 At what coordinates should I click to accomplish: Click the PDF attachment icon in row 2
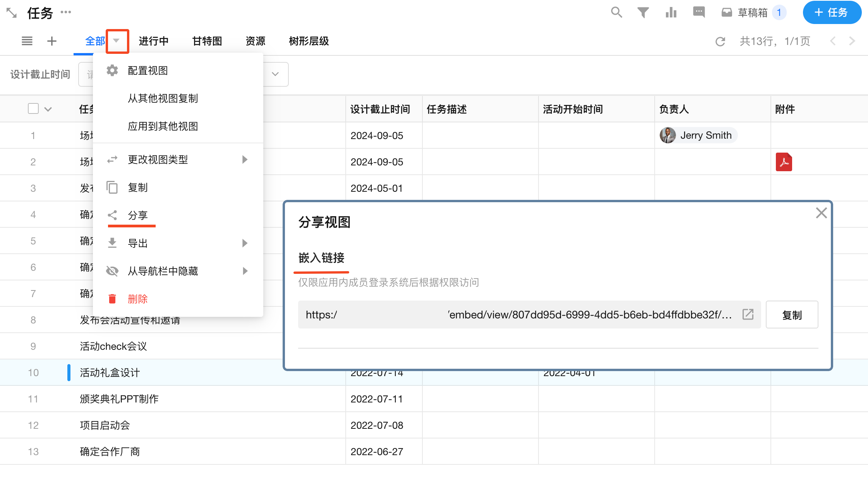[x=784, y=162]
